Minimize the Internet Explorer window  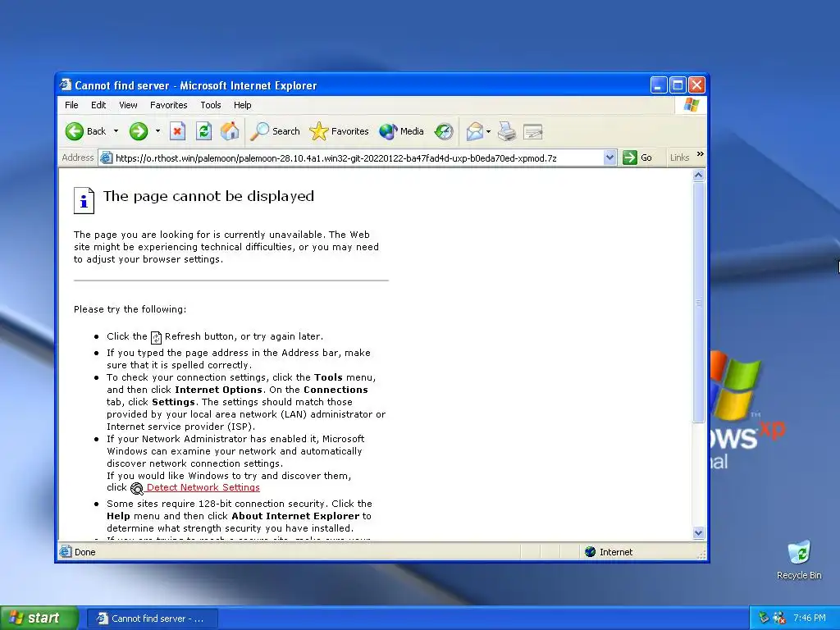coord(659,84)
